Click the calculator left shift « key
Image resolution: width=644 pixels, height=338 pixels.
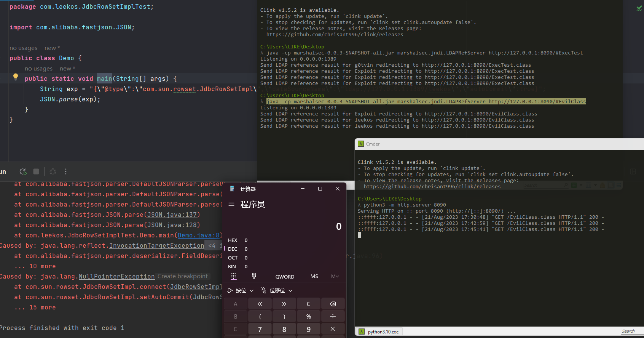click(260, 304)
